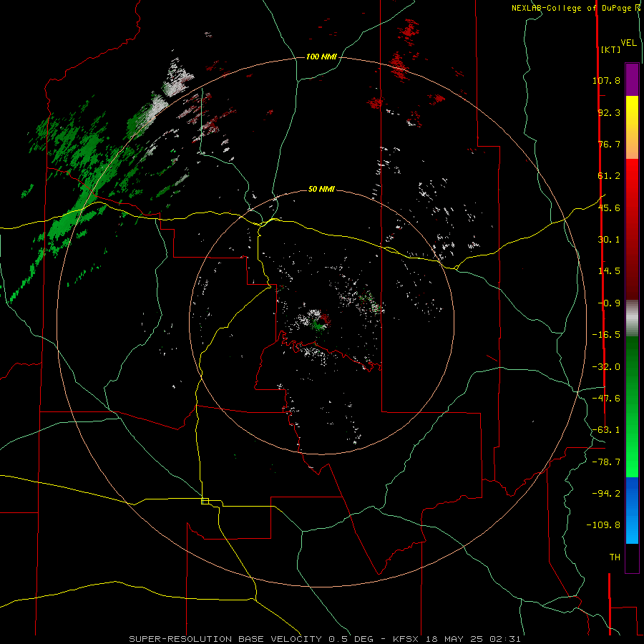644x644 pixels.
Task: Pick the purple segment of the color bar
Action: [x=632, y=79]
